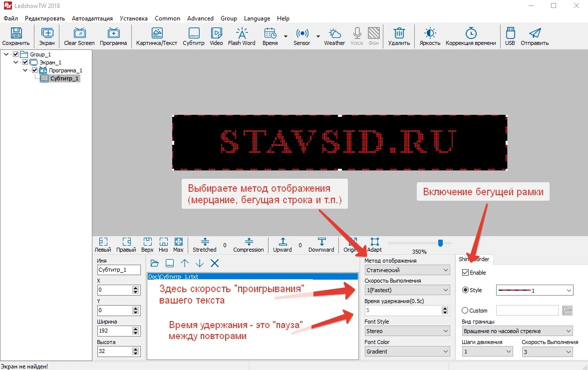The width and height of the screenshot is (588, 370).
Task: Uncheck the Enable shine border checkbox
Action: (465, 273)
